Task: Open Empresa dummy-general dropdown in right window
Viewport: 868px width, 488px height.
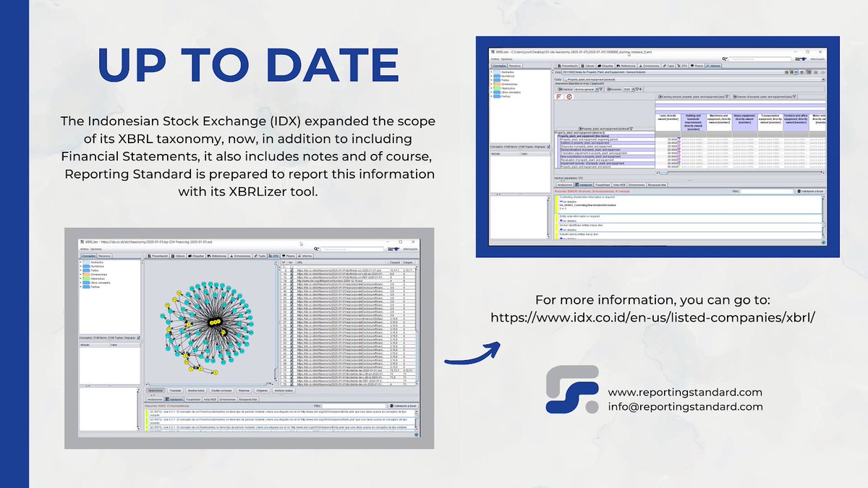Action: coord(585,90)
